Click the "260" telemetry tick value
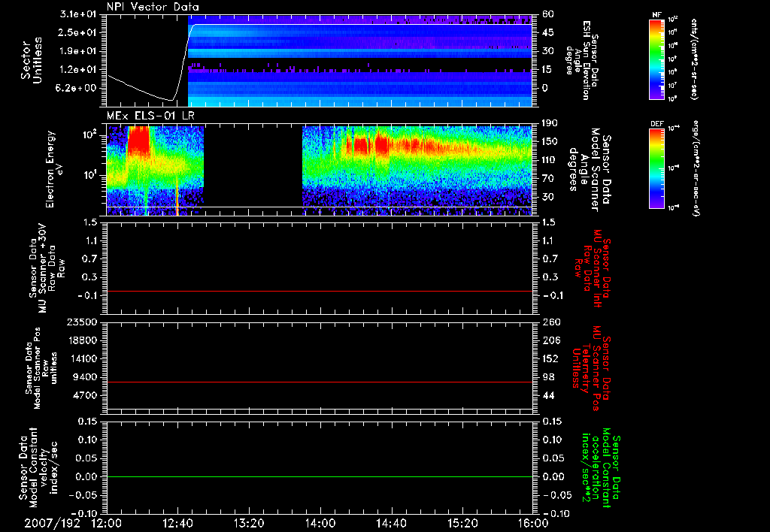Viewport: 770px width, 532px height. click(551, 322)
